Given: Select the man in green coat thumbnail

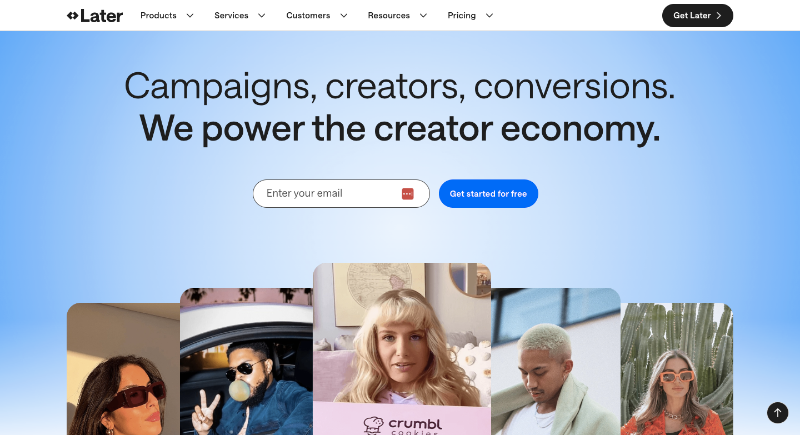Looking at the screenshot, I should point(556,361).
